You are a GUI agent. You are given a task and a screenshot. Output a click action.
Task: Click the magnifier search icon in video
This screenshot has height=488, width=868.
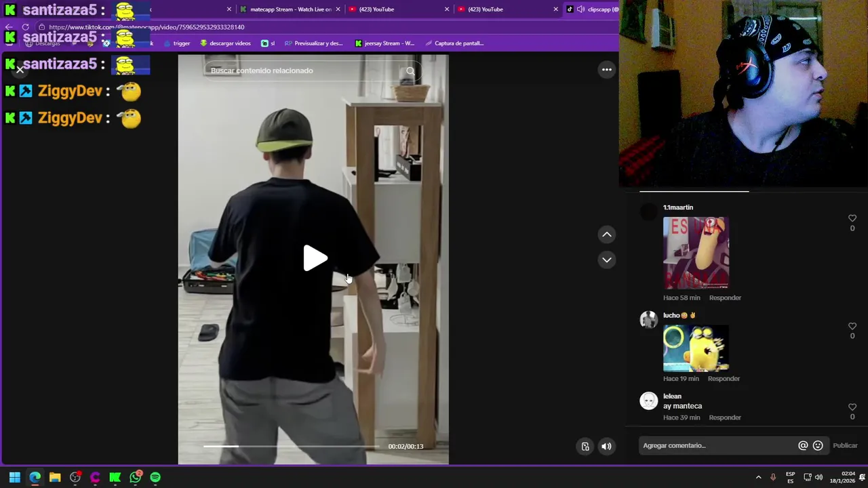(x=410, y=70)
